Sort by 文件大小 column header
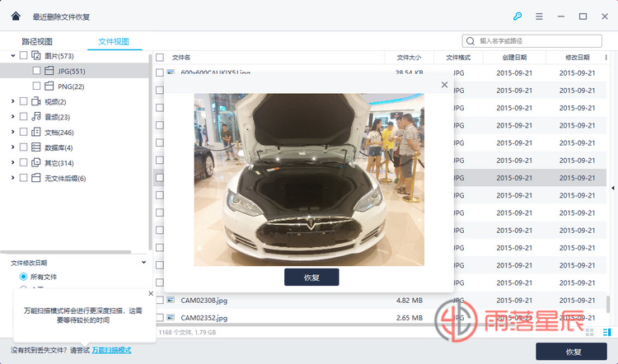Viewport: 618px width, 364px height. pos(409,58)
